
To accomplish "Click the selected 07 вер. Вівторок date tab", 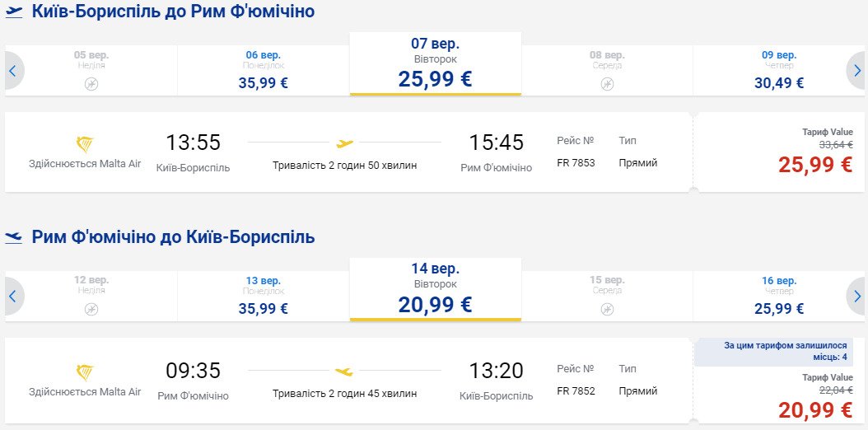I will (435, 64).
